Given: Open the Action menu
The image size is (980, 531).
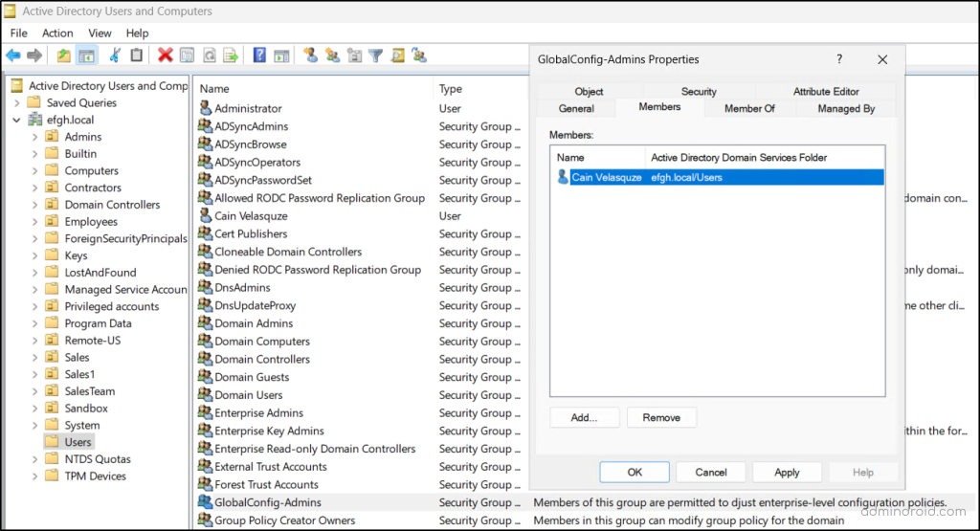Looking at the screenshot, I should 57,33.
